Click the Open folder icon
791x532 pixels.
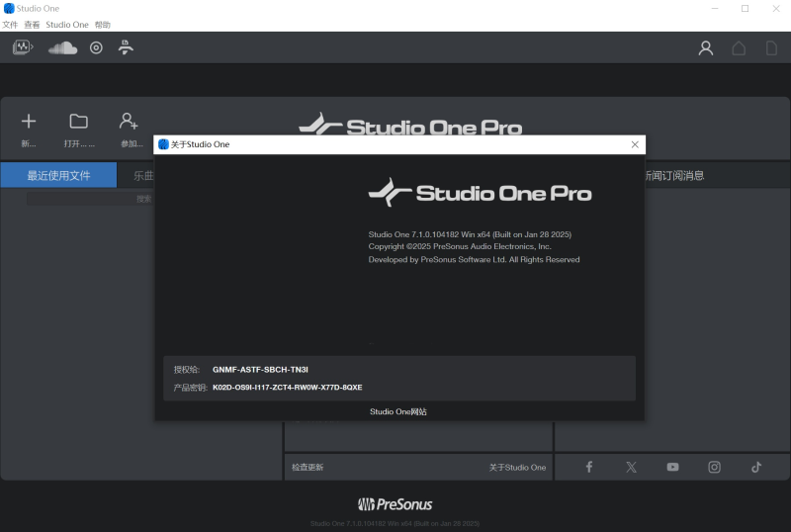tap(78, 122)
